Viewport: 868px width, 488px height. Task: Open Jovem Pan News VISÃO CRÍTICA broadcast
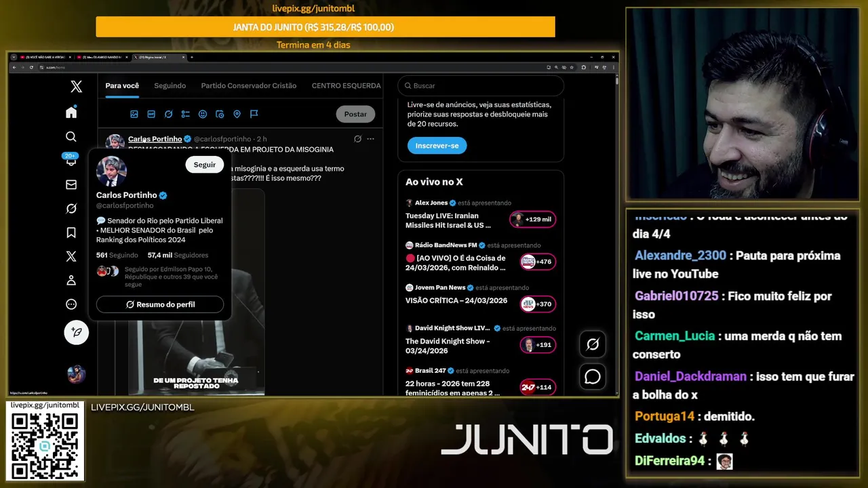[456, 300]
